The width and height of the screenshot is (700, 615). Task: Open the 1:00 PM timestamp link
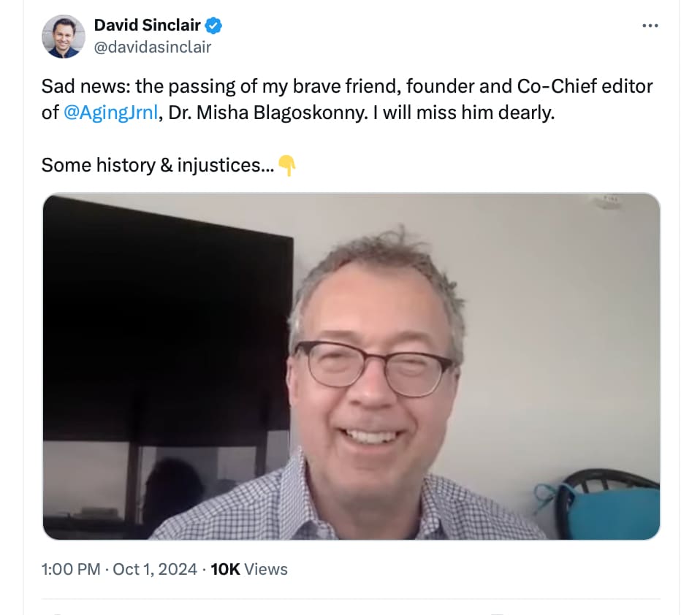tap(71, 569)
